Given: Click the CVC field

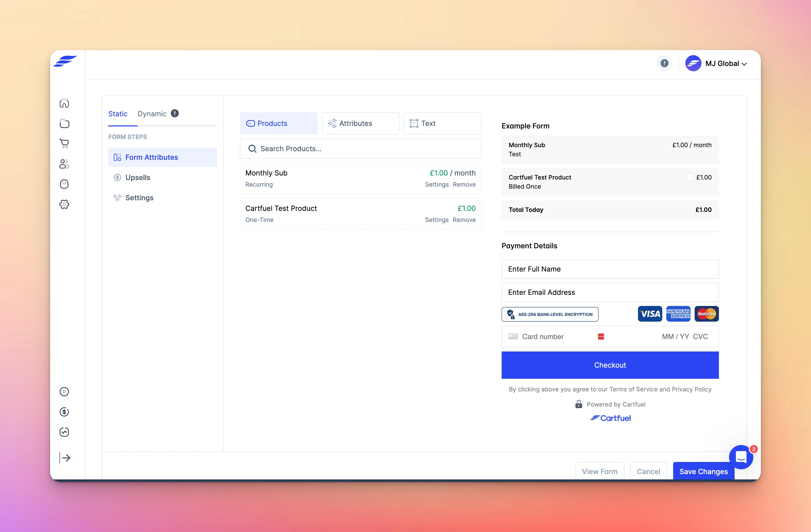Looking at the screenshot, I should pos(701,337).
